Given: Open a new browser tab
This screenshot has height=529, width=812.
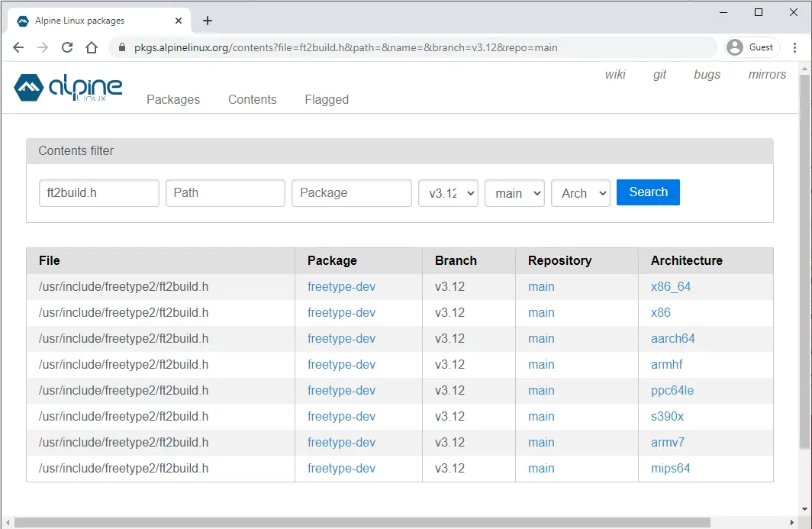Looking at the screenshot, I should coord(208,21).
